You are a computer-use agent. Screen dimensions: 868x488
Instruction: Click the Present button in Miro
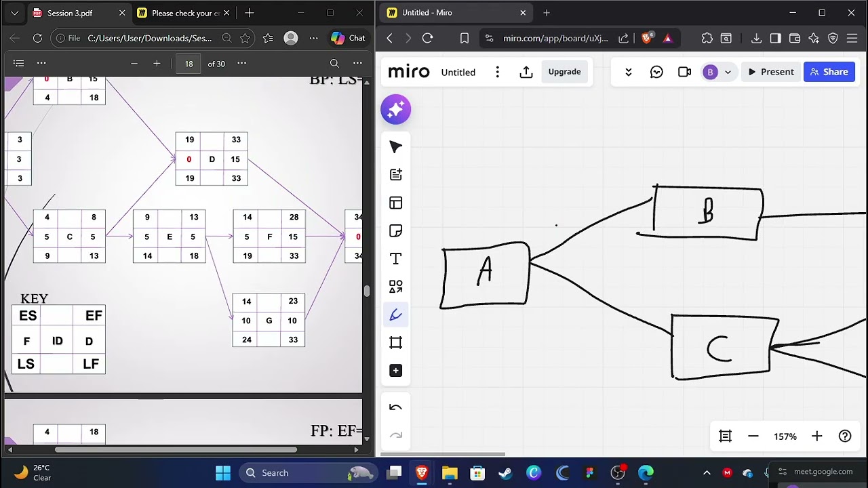point(771,72)
